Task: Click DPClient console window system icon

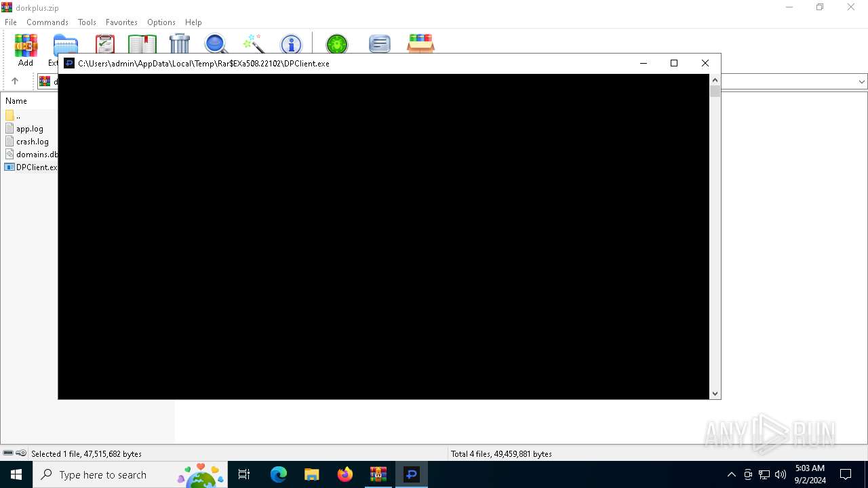Action: coord(69,64)
